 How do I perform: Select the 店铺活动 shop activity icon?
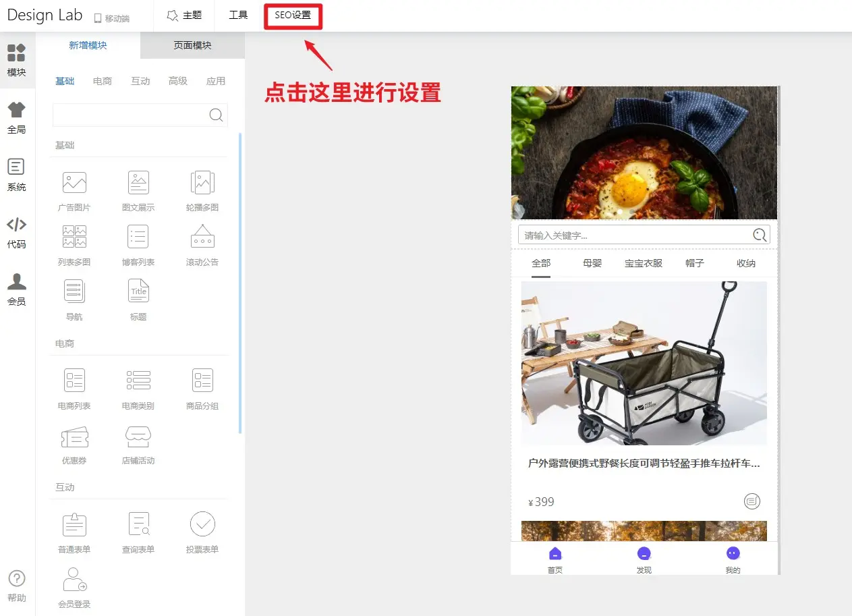pyautogui.click(x=138, y=437)
